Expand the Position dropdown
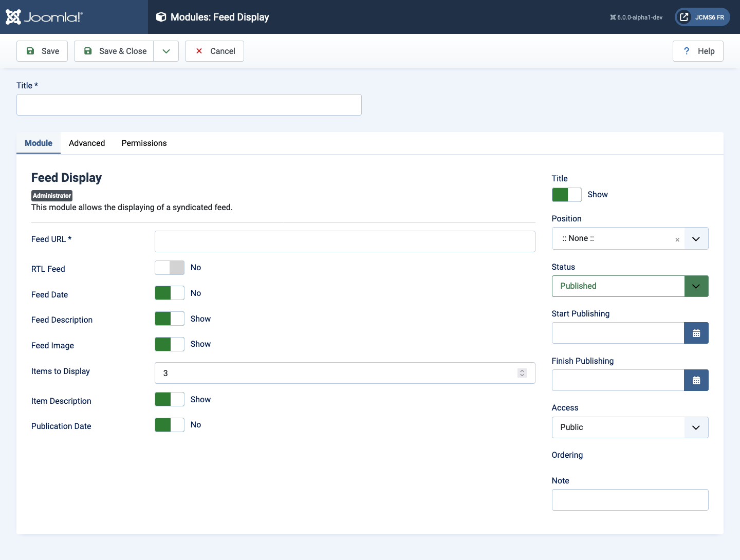740x560 pixels. pos(696,238)
